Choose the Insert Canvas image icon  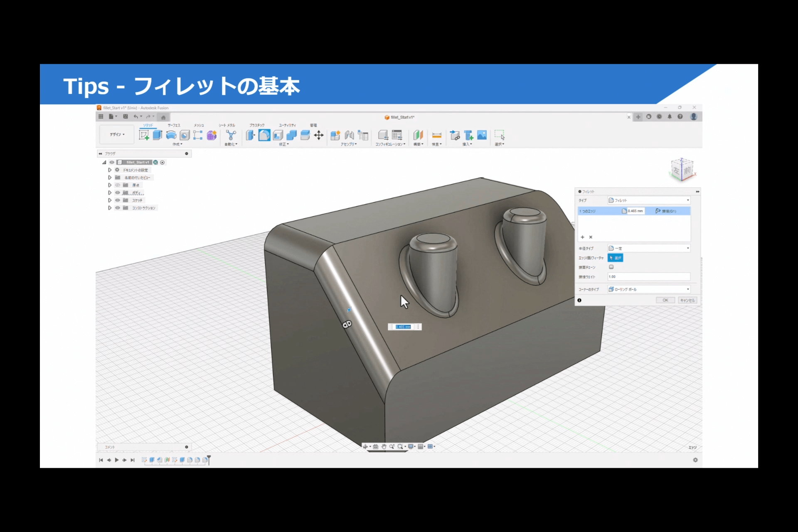pyautogui.click(x=482, y=135)
